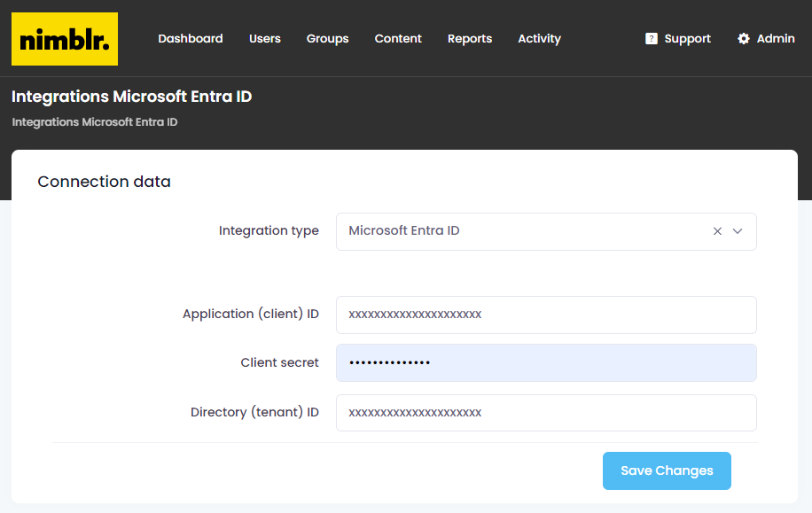Select the Content menu item
The height and width of the screenshot is (513, 812).
[398, 39]
